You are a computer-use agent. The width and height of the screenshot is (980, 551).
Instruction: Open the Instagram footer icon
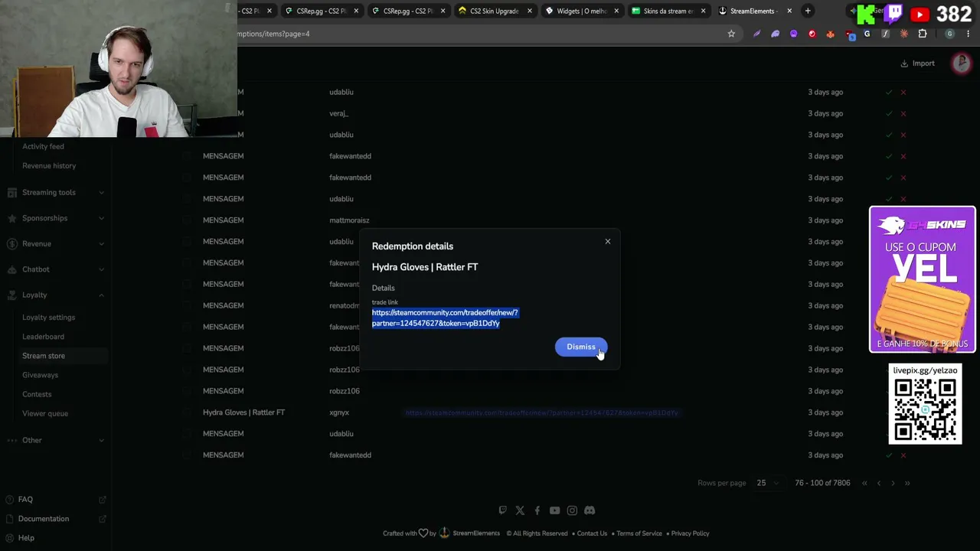click(x=572, y=510)
